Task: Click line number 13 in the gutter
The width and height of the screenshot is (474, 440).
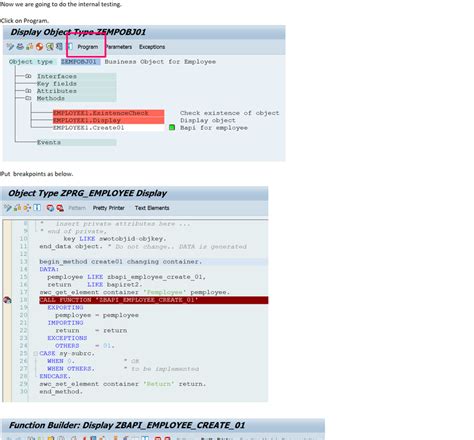Action: [x=23, y=262]
